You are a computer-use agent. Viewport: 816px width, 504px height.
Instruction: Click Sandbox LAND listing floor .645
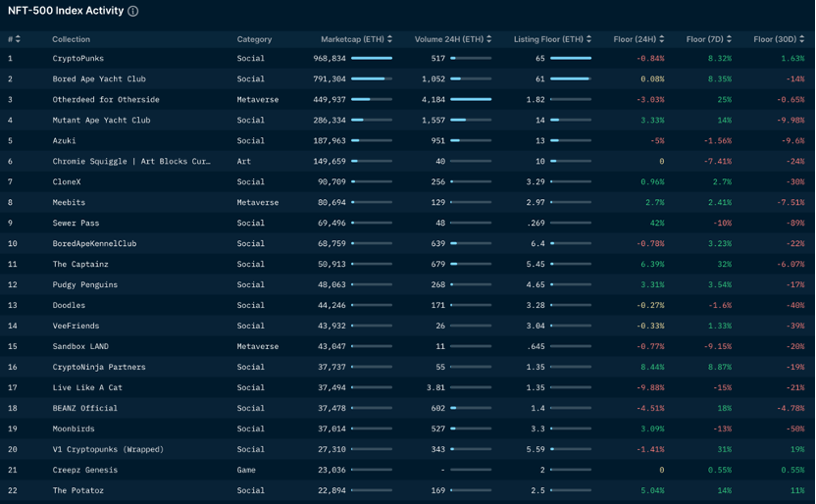535,346
